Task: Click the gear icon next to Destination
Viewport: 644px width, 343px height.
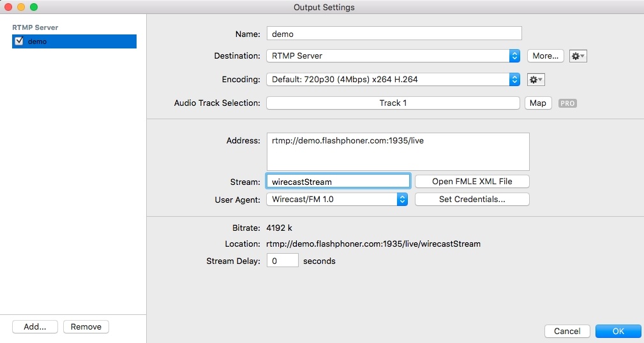Action: tap(578, 56)
